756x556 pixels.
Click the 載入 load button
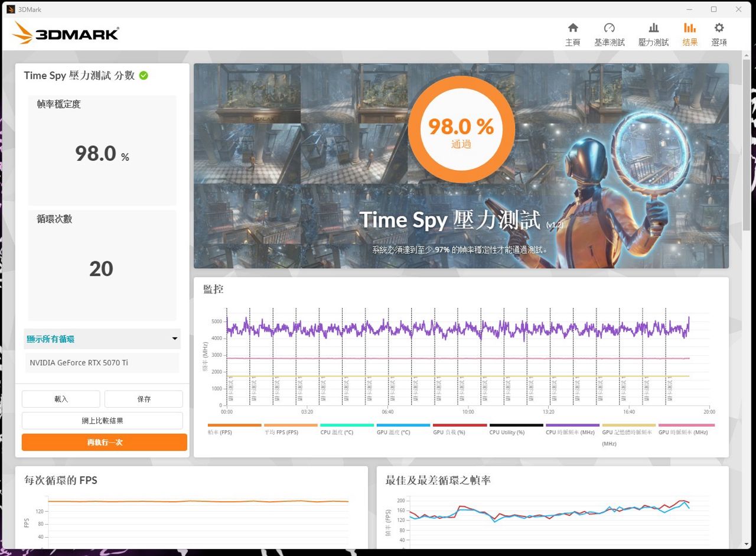(x=61, y=399)
